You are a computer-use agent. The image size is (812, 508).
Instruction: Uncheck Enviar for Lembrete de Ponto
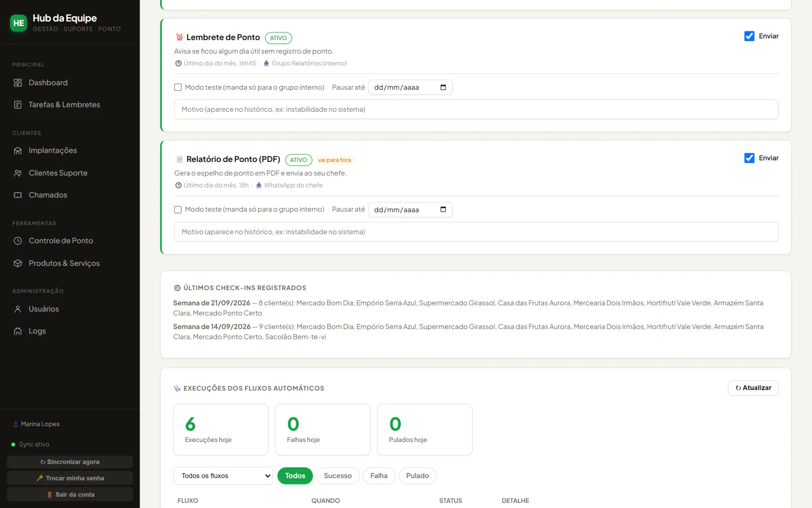[x=749, y=36]
